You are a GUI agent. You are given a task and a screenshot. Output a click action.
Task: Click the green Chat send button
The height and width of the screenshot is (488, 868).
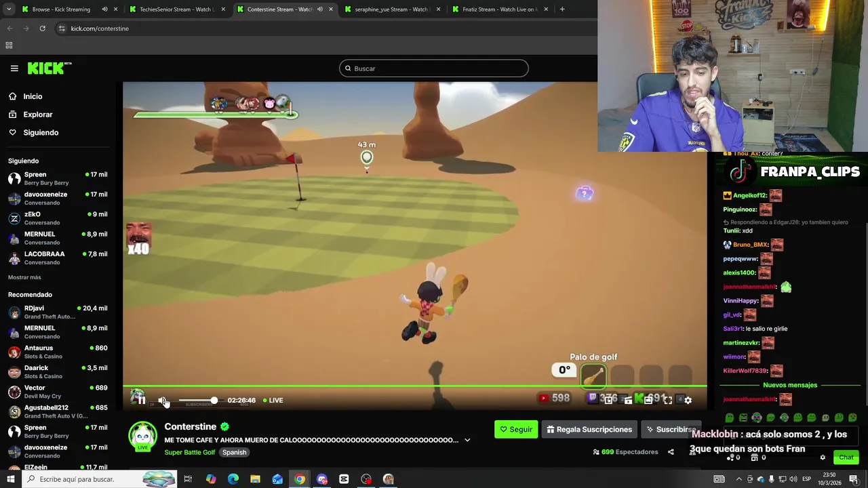[x=845, y=457]
